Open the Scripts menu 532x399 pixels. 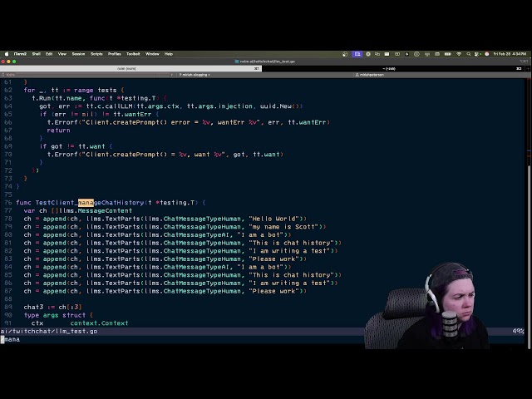pos(96,54)
